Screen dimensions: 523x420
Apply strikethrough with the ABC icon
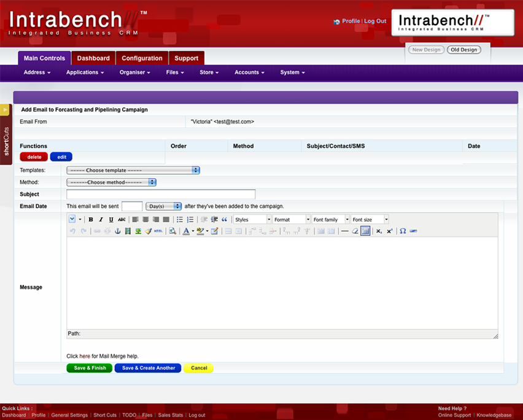122,219
